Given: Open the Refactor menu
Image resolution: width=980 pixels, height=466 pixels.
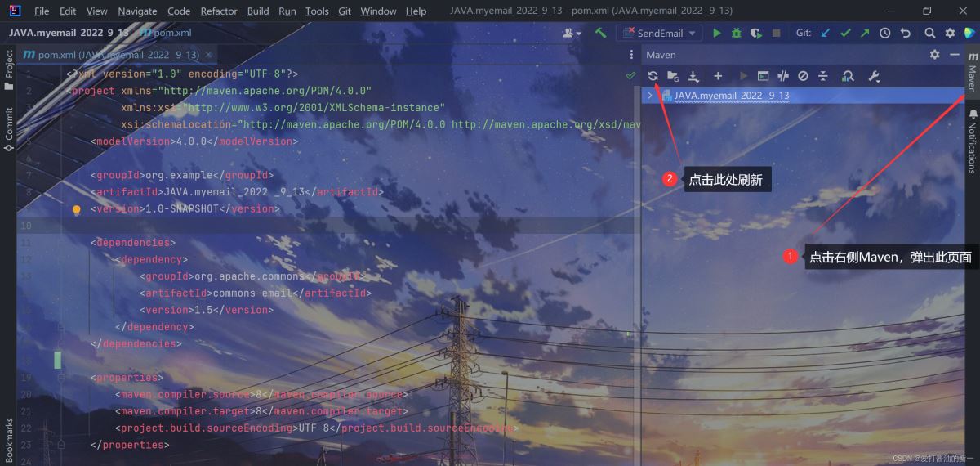Looking at the screenshot, I should click(219, 11).
